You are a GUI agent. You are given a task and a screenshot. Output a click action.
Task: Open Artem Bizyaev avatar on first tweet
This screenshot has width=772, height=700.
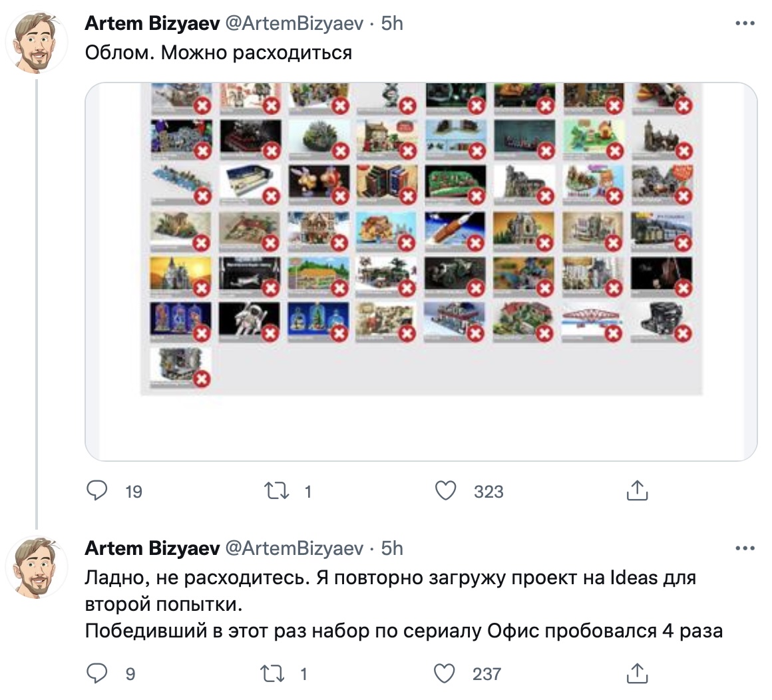[37, 43]
